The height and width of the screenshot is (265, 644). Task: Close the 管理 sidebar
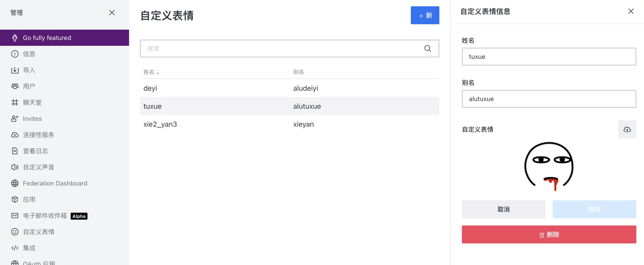pos(112,13)
